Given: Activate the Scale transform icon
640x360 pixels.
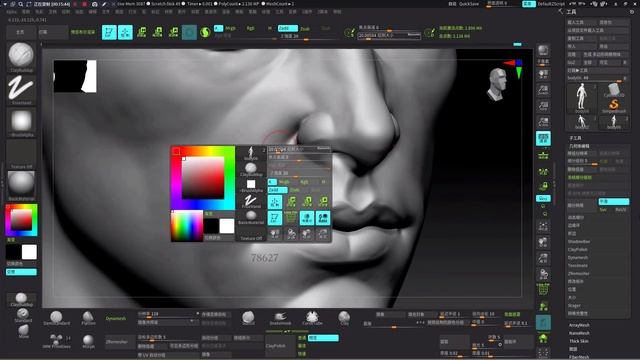Looking at the screenshot, I should click(157, 32).
